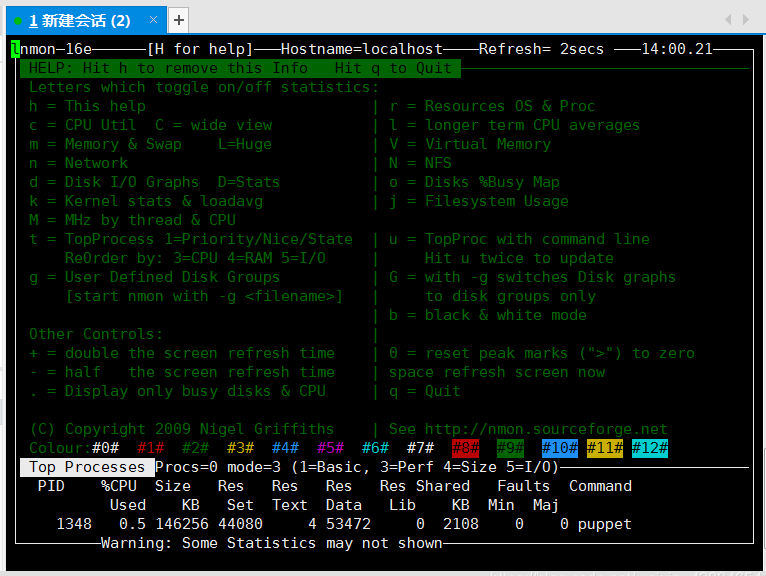Click the 'k = Kernel stats & loadavg' entry
Viewport: 766px width, 576px height.
tap(146, 201)
